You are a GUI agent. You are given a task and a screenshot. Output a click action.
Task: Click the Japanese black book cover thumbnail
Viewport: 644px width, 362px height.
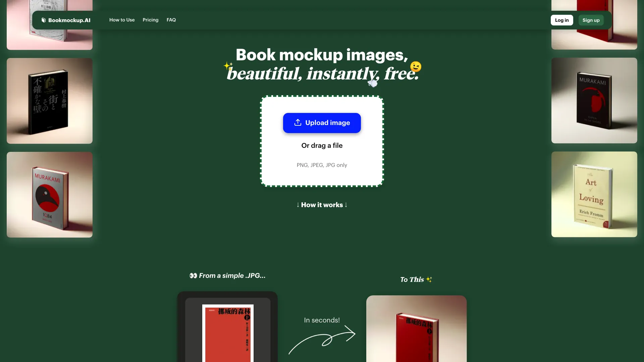(x=50, y=100)
